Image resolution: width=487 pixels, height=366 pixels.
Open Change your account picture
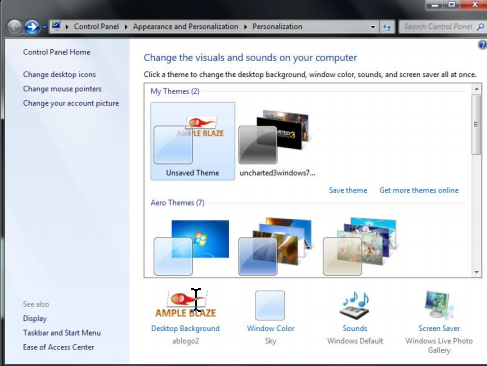pyautogui.click(x=71, y=103)
